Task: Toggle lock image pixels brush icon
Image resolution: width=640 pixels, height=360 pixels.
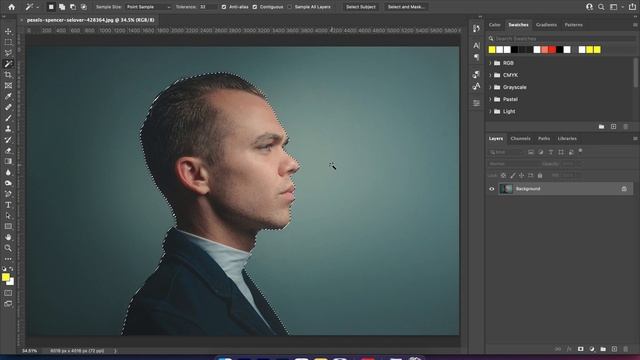Action: coord(513,176)
